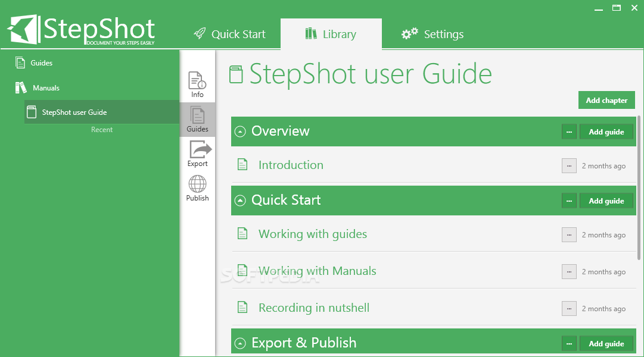Open the Introduction guide

[x=291, y=165]
